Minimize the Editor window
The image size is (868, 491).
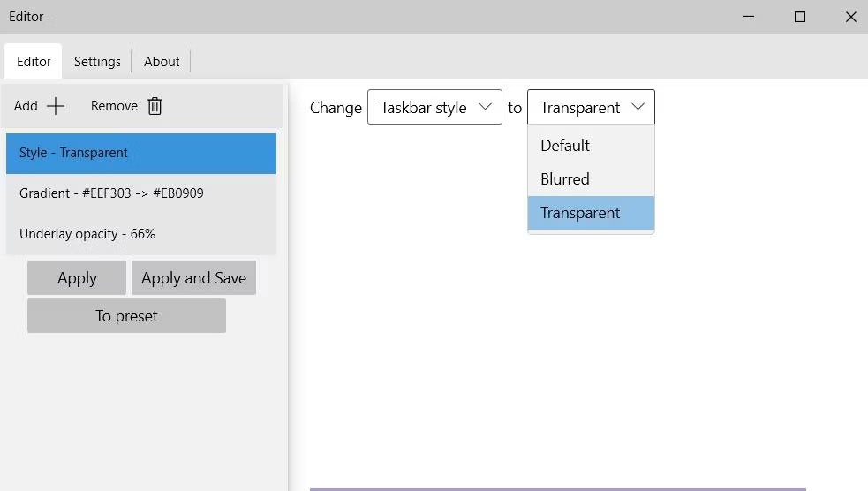coord(749,17)
